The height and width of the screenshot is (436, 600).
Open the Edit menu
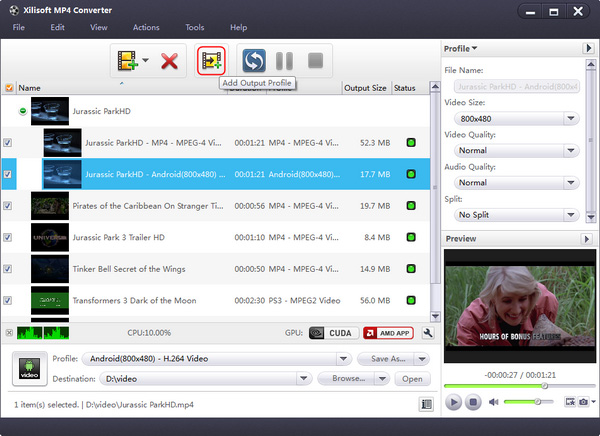click(x=57, y=28)
